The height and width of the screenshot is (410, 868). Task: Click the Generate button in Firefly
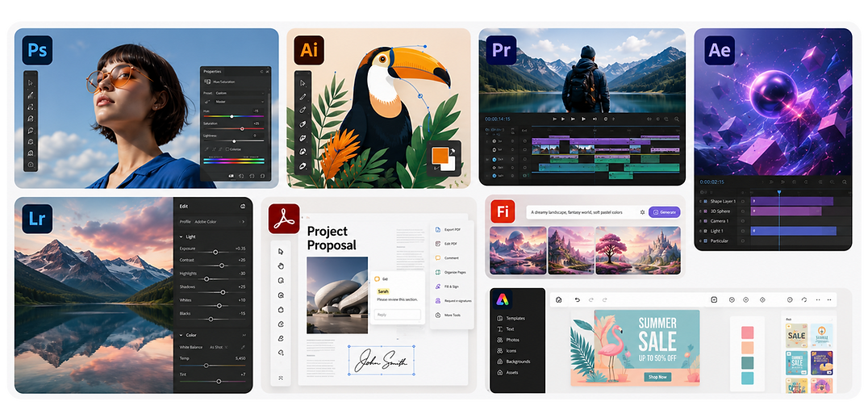coord(664,212)
